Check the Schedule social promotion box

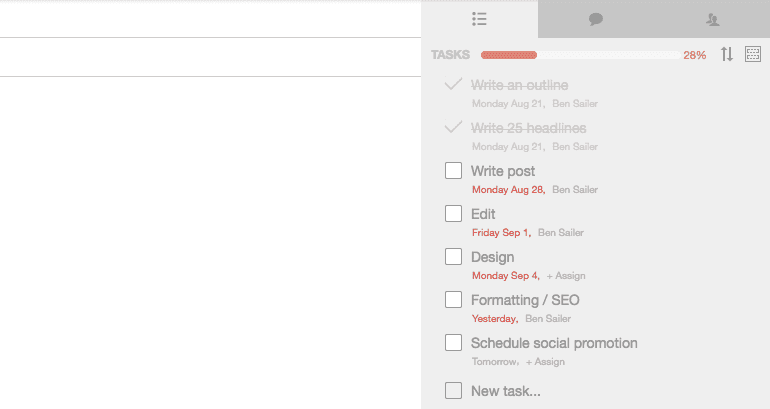[x=453, y=343]
